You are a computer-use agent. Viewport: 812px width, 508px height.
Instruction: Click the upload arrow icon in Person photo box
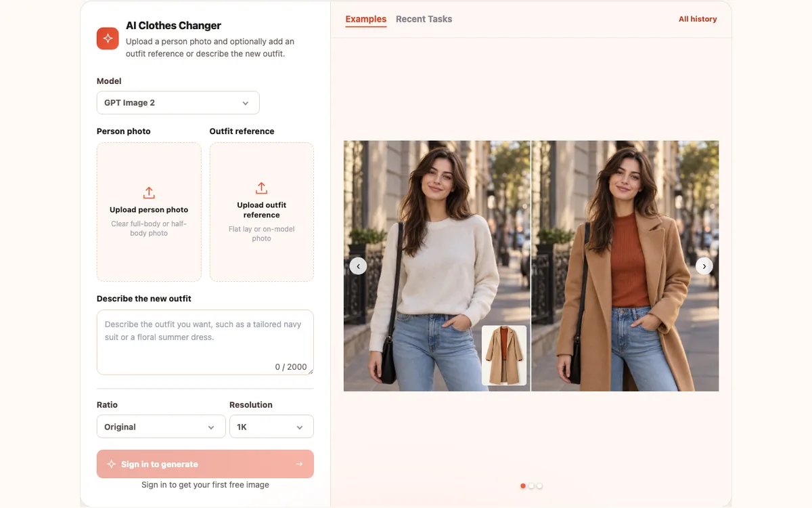149,192
